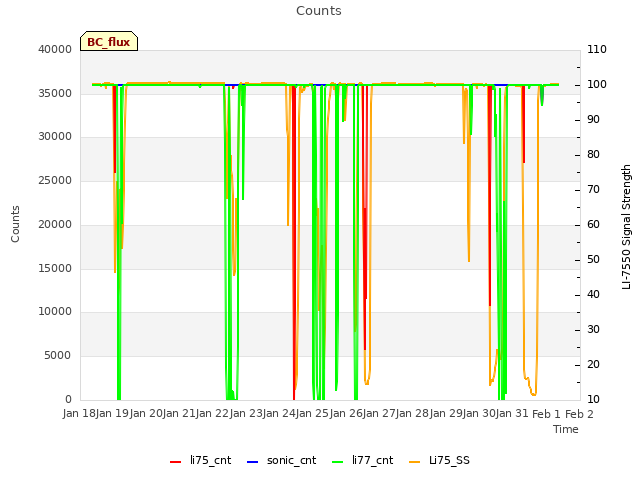Click the green li77_cnt legend swatch

338,462
